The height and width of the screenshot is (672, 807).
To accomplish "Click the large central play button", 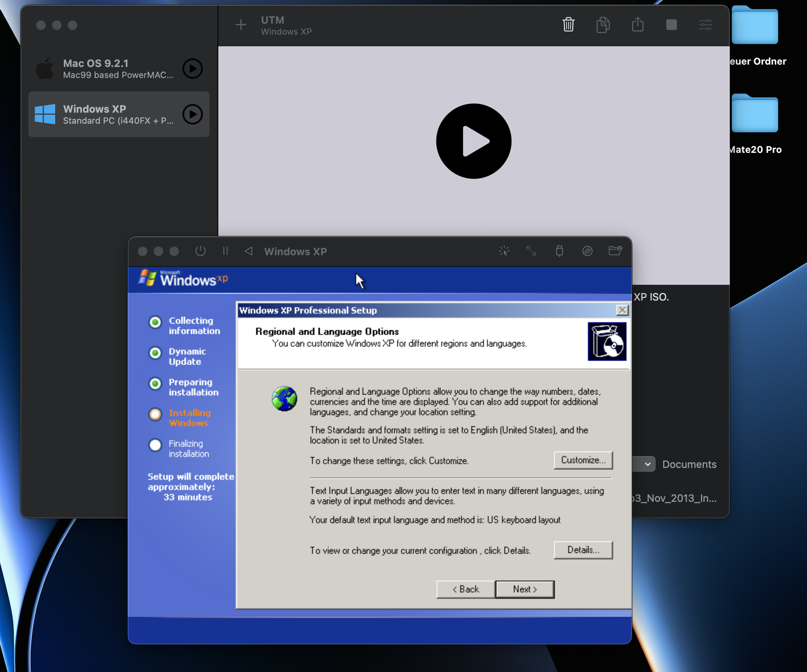I will (474, 141).
